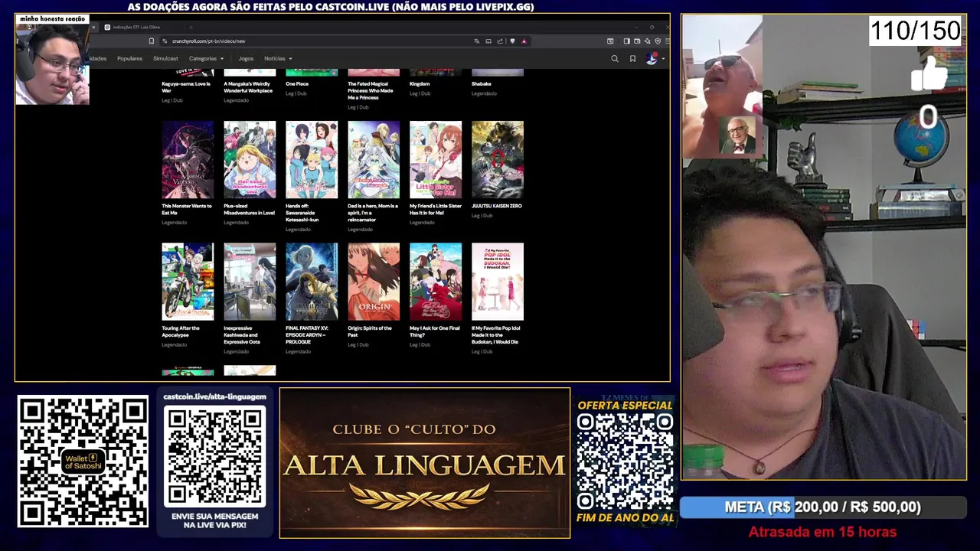This screenshot has height=551, width=980.
Task: Open My Friend's Little Sister poster
Action: (436, 160)
